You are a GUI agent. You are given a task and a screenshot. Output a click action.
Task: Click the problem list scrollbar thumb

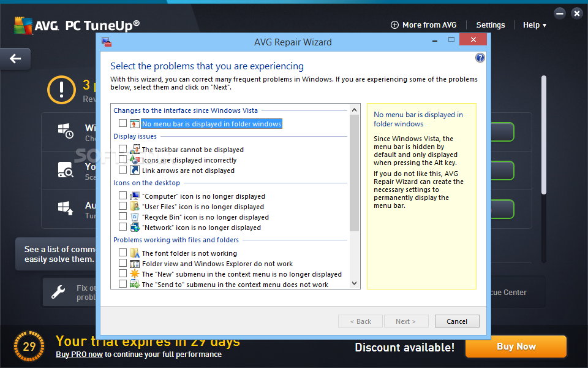click(x=354, y=173)
